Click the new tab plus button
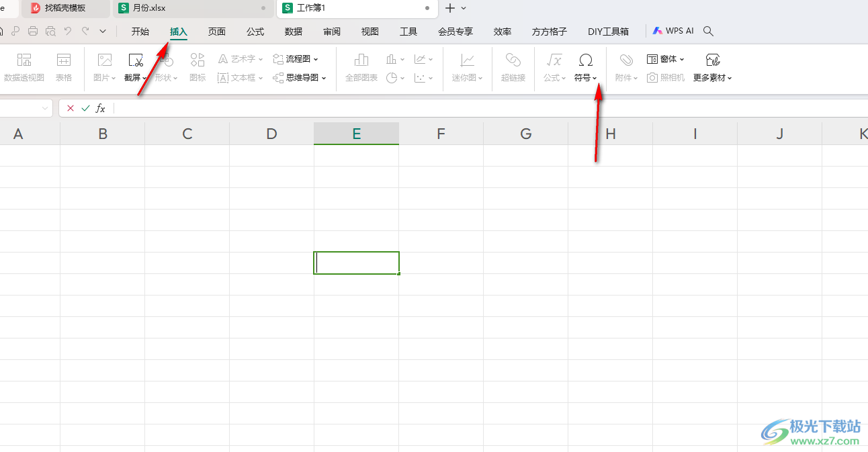The image size is (868, 452). (x=450, y=8)
